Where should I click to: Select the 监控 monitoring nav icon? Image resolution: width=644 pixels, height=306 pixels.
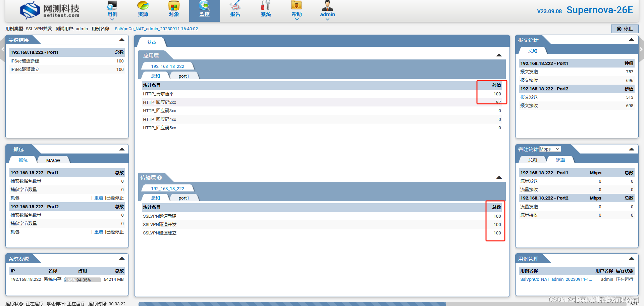204,6
